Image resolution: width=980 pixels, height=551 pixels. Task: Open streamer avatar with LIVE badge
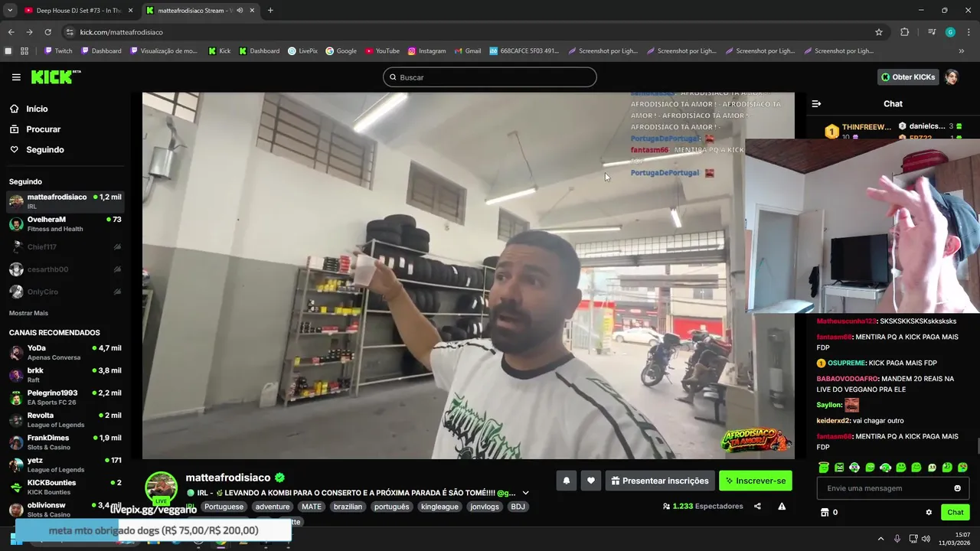(x=162, y=488)
